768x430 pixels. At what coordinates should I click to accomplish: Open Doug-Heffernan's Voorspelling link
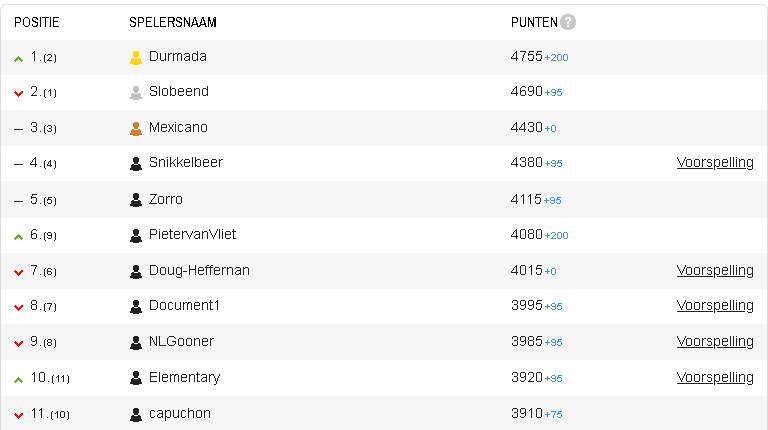pos(715,270)
